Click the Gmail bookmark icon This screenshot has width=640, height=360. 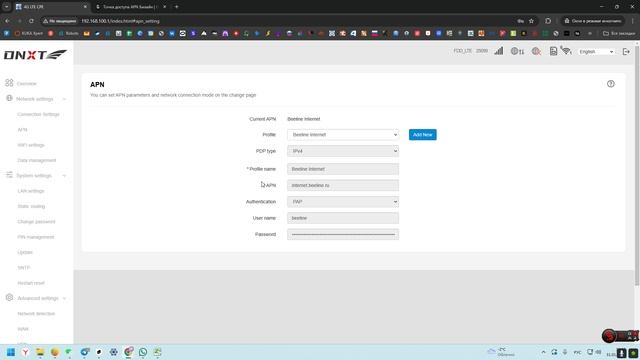(87, 33)
